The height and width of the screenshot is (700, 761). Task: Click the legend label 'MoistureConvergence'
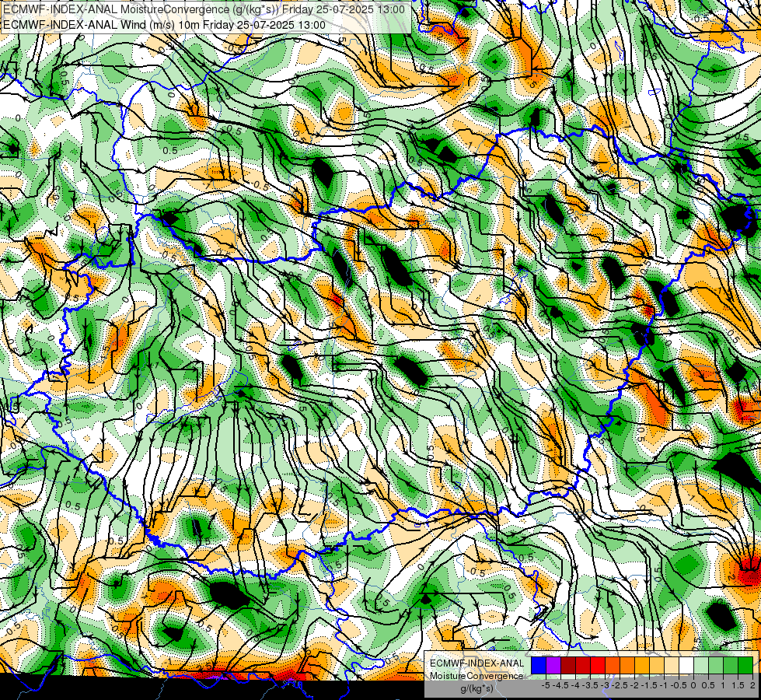point(476,676)
